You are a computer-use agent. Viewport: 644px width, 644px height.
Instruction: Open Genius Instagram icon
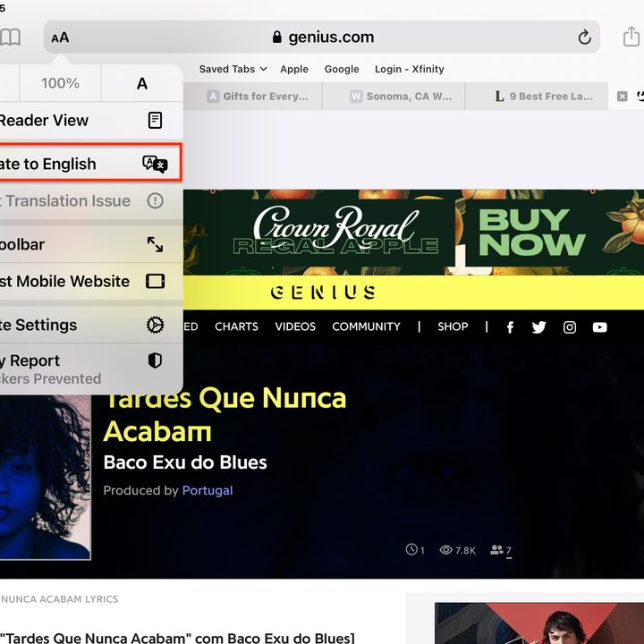569,327
